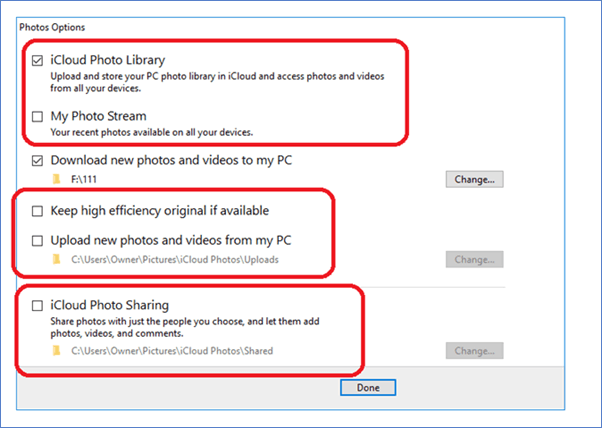Turn on iCloud Photo Sharing checkbox
This screenshot has width=602, height=428.
click(x=38, y=305)
